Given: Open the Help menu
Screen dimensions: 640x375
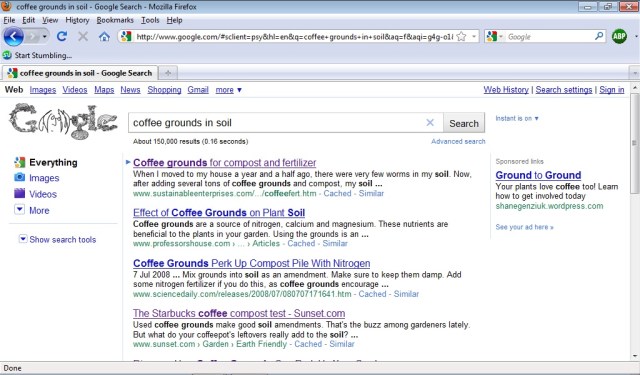Looking at the screenshot, I should [174, 20].
